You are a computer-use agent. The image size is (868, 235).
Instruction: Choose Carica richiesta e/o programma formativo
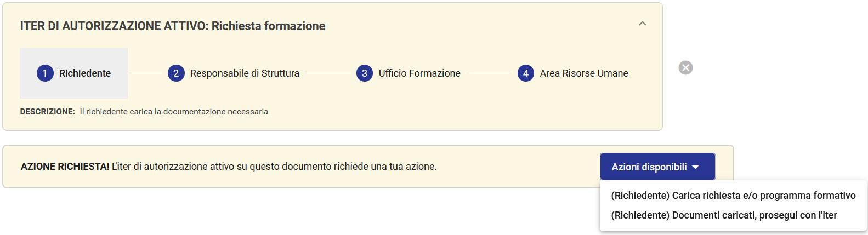pos(733,196)
